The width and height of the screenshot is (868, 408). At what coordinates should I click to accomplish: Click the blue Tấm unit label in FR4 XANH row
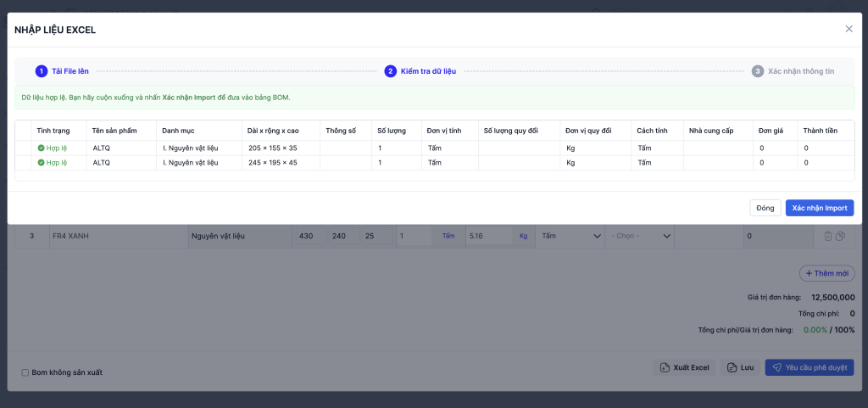448,236
